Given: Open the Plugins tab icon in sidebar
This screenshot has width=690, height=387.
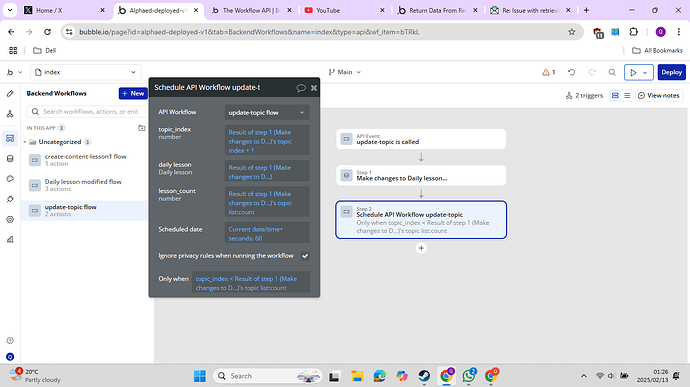Looking at the screenshot, I should pos(10,199).
